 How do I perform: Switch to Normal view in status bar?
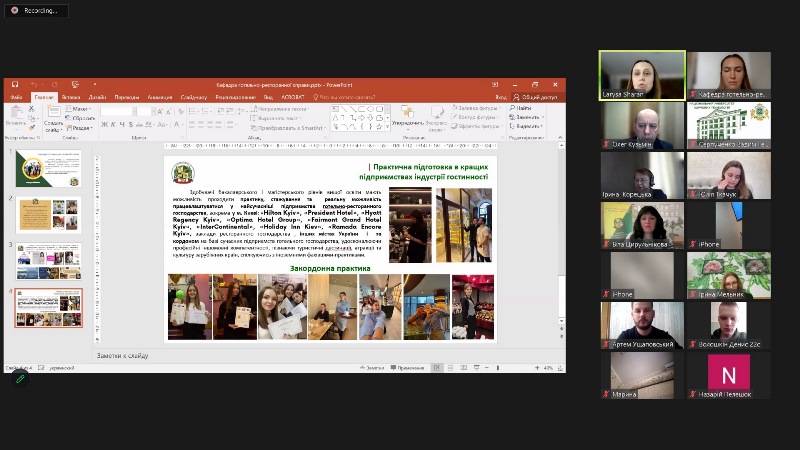(436, 368)
